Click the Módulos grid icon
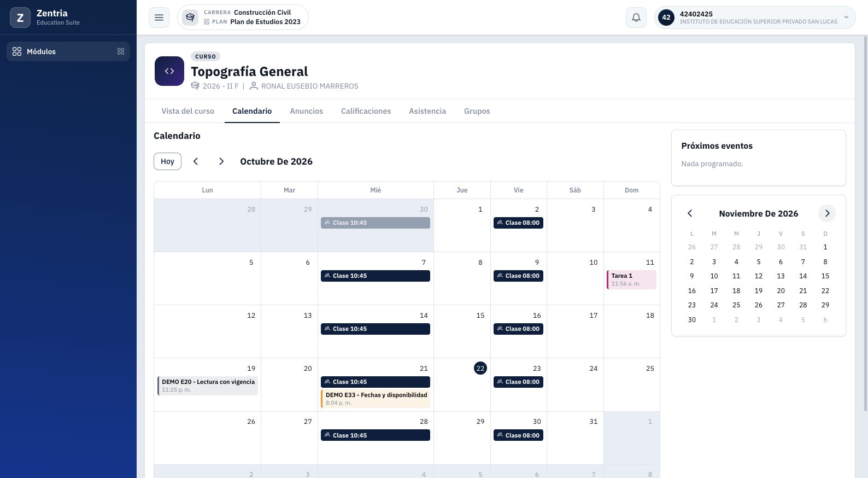The height and width of the screenshot is (478, 868). 17,51
